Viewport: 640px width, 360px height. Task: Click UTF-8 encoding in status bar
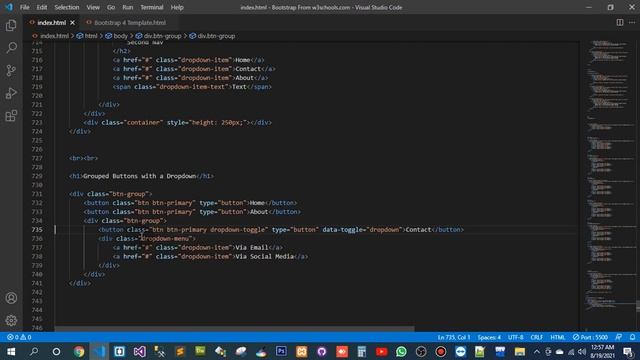[x=516, y=337]
